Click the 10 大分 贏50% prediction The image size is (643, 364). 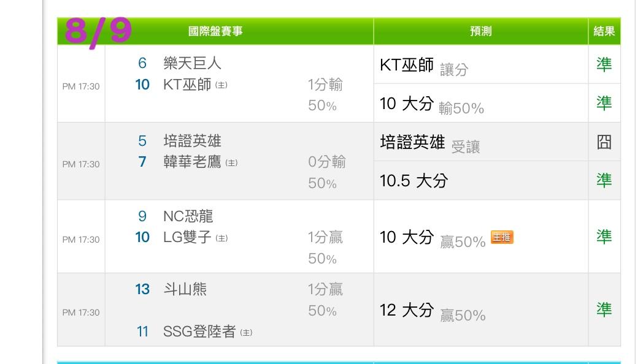pos(433,238)
